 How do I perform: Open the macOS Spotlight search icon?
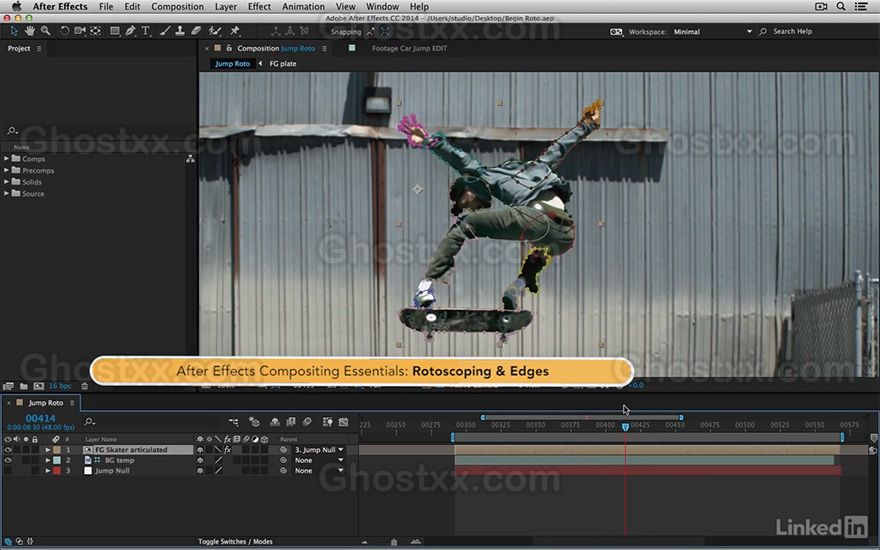pyautogui.click(x=841, y=6)
